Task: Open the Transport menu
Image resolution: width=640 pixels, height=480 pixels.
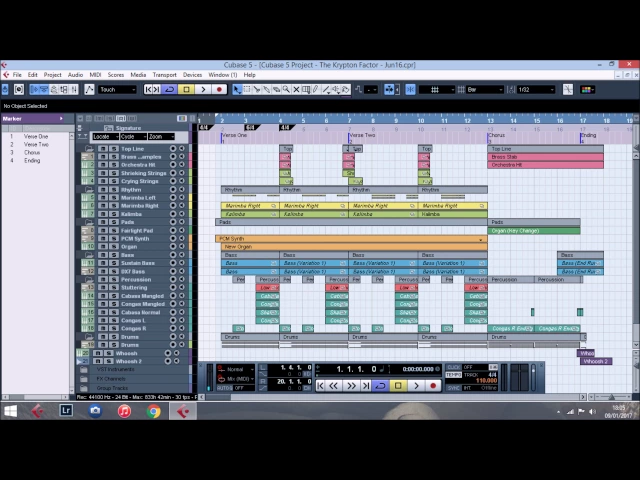Action: [164, 75]
